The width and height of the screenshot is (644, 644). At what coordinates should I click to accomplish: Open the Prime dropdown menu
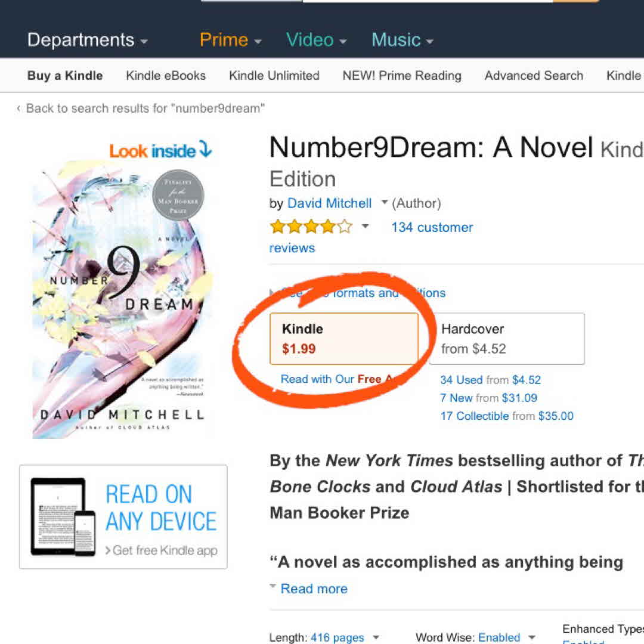[x=230, y=40]
